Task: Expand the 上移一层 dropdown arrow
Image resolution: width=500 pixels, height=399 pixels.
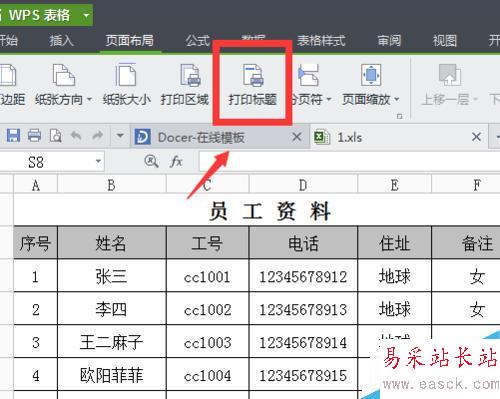Action: pyautogui.click(x=475, y=99)
